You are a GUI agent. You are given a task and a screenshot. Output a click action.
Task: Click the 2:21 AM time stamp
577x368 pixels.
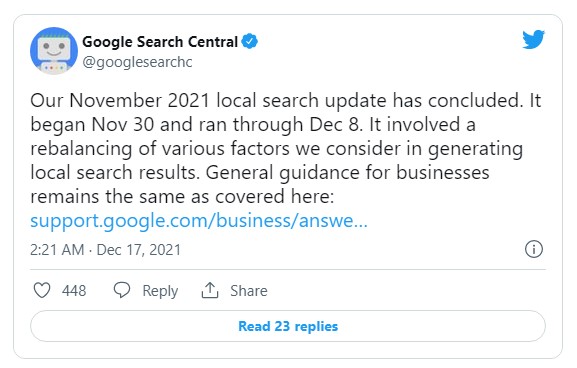57,250
